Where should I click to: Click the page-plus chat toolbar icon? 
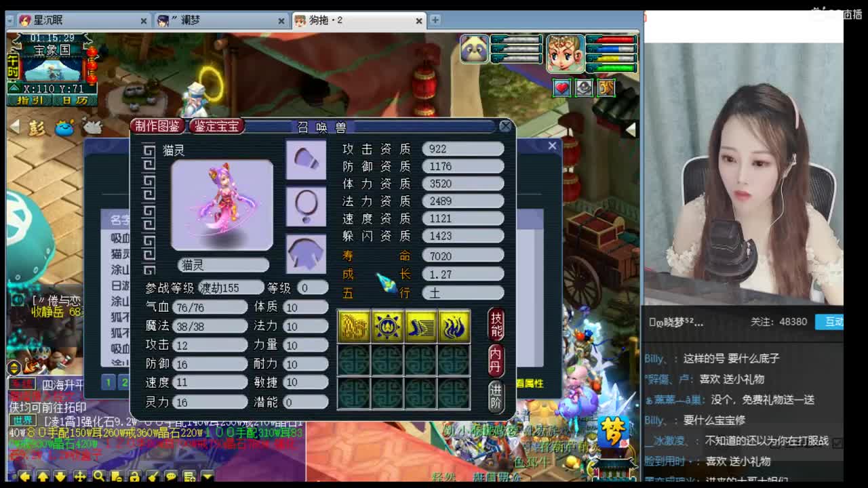pyautogui.click(x=189, y=476)
